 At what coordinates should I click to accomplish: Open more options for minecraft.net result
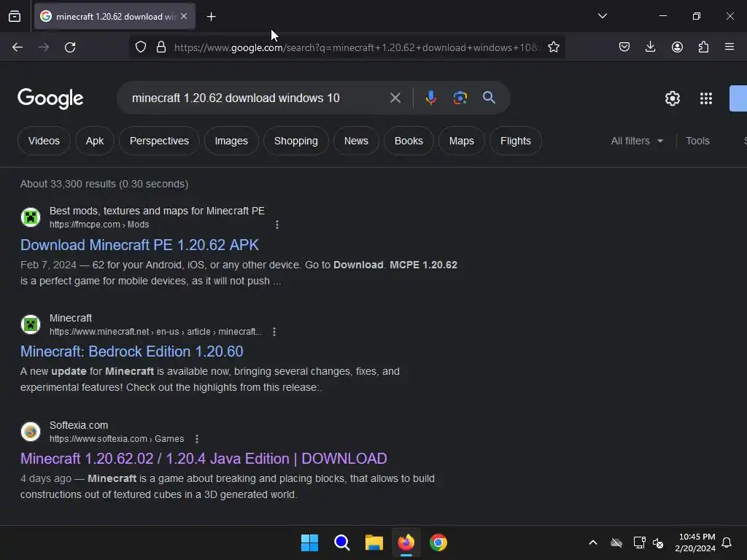274,332
